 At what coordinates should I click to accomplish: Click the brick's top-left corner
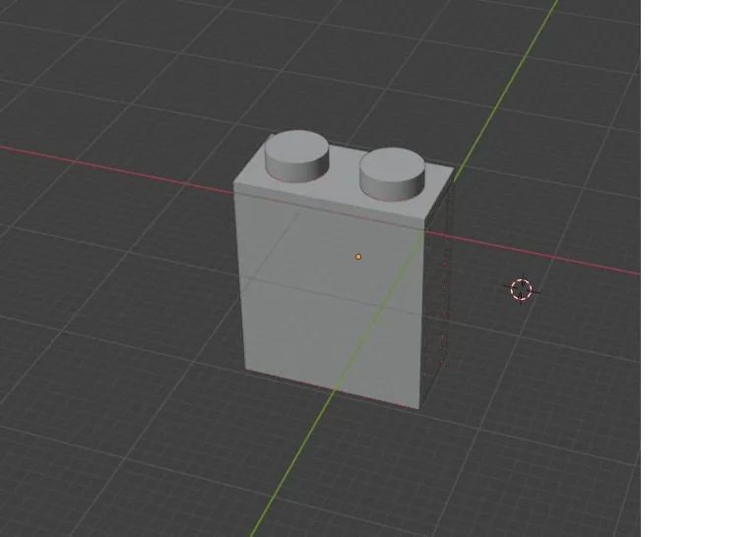[x=234, y=185]
